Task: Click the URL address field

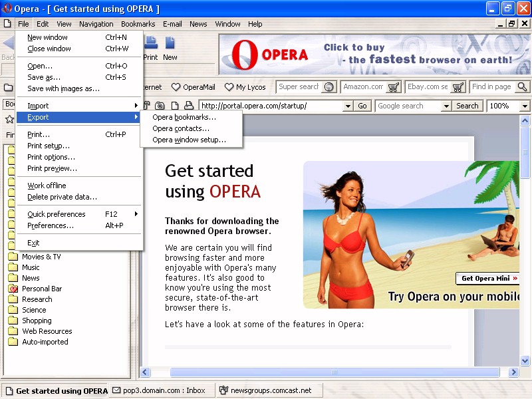Action: coord(271,106)
